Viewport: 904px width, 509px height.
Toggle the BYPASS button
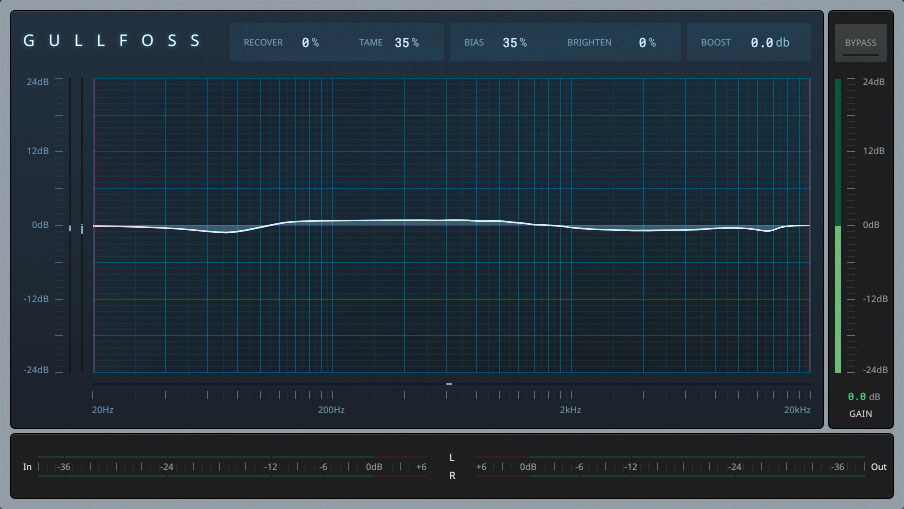860,43
